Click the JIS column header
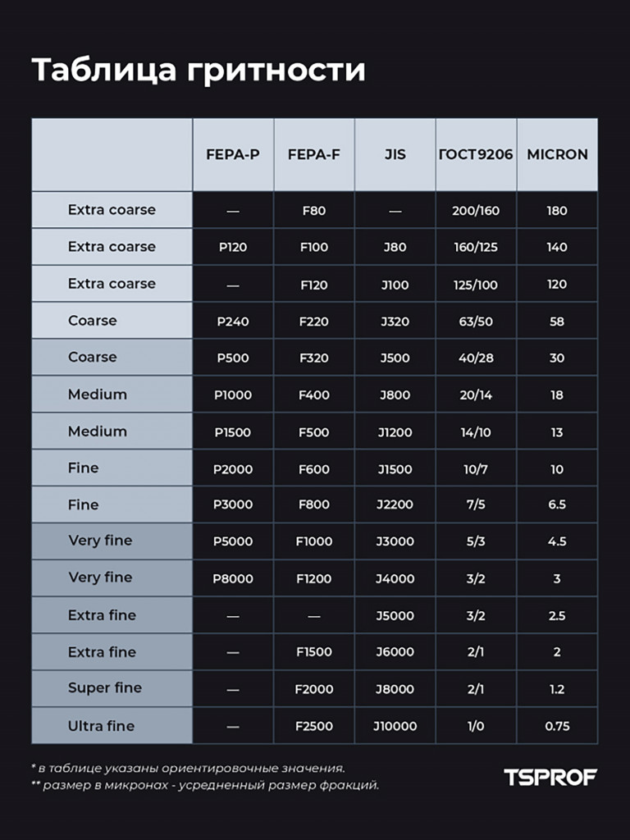 (395, 154)
